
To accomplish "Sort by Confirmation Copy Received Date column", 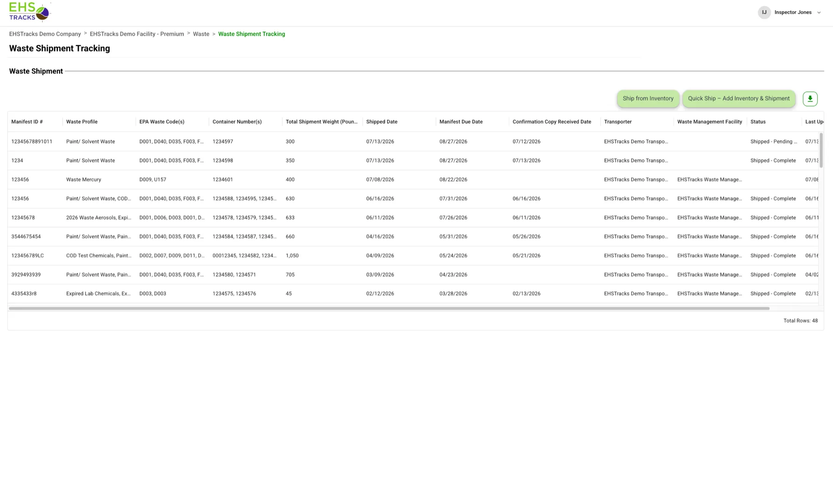I will tap(554, 122).
